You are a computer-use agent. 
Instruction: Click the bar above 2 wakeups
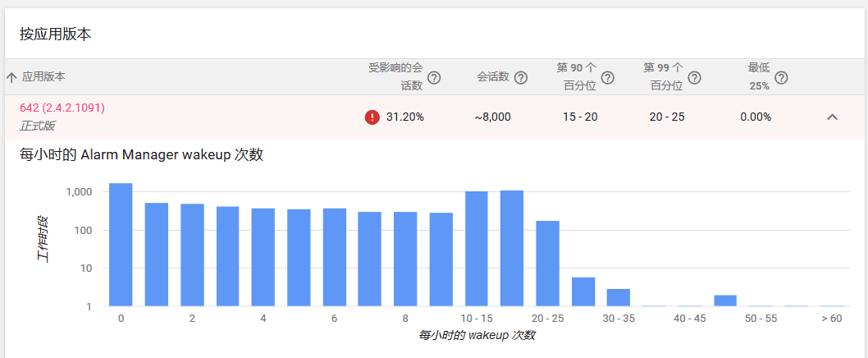192,255
